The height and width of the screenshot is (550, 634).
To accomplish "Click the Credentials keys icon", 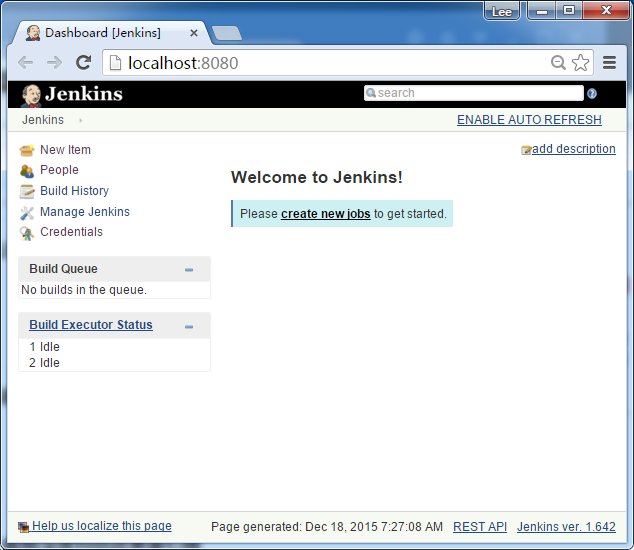I will 27,233.
